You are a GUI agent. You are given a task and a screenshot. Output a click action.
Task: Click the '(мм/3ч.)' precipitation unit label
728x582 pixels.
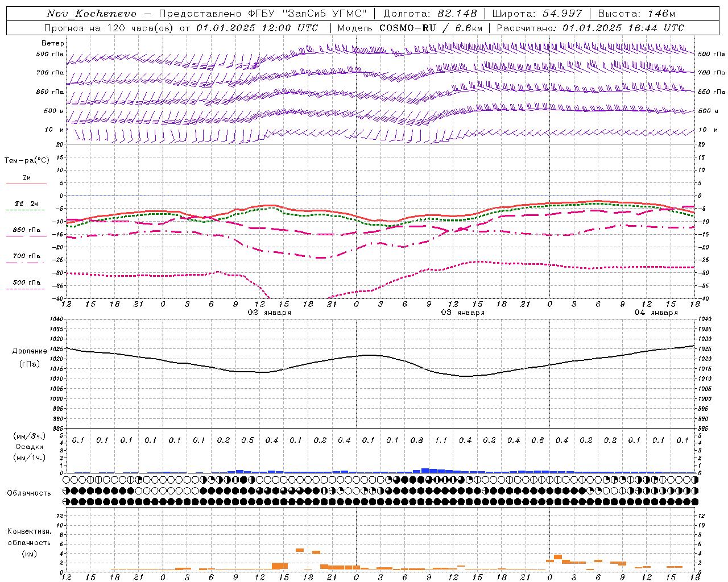(x=30, y=436)
